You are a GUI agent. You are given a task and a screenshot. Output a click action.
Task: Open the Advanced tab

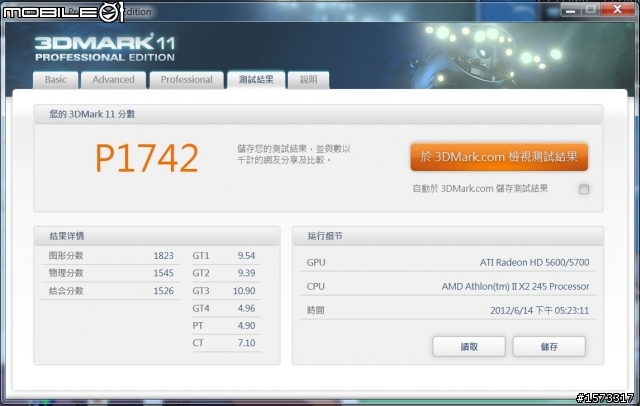(x=113, y=80)
